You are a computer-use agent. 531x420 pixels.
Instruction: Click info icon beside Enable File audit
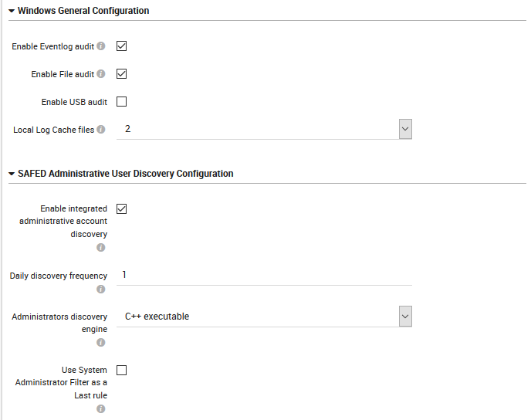tap(101, 74)
